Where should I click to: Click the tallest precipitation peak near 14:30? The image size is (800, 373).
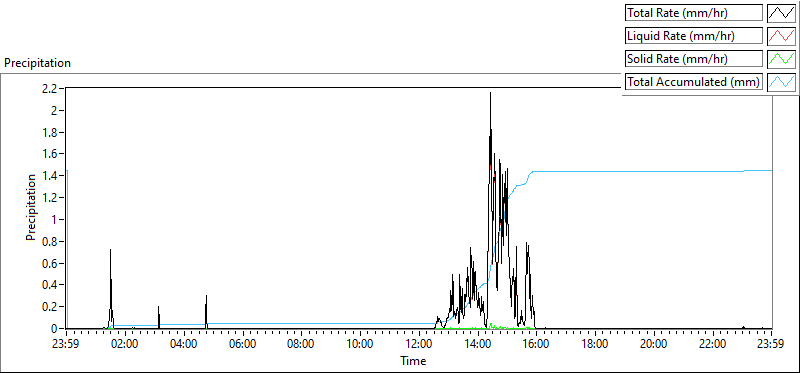pos(490,93)
